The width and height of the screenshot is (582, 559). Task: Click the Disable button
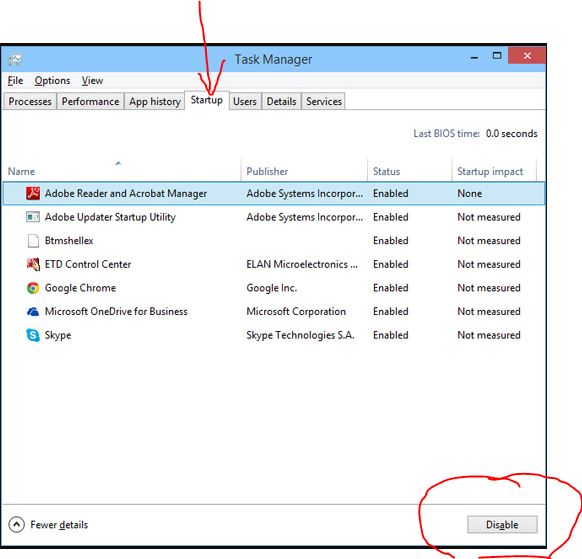(x=502, y=524)
